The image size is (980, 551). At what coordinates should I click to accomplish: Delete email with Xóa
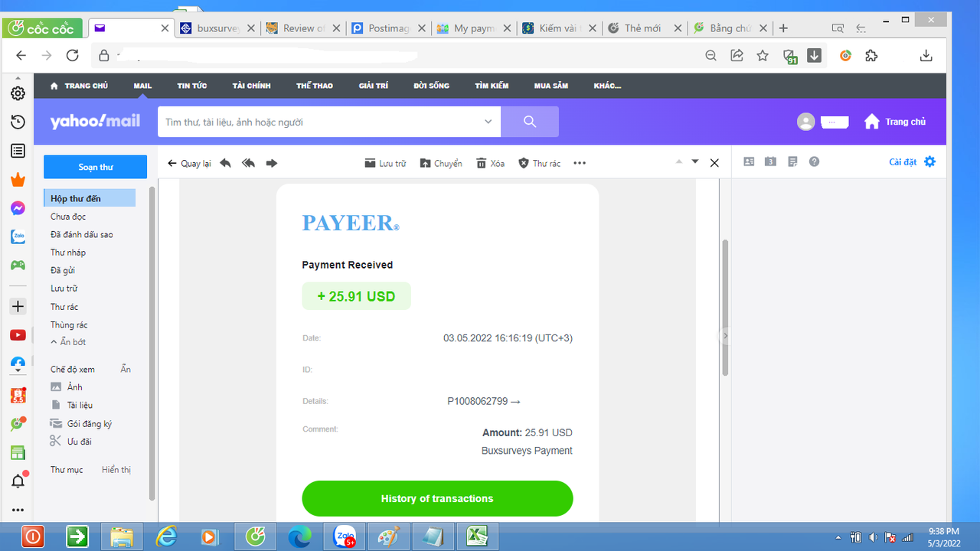click(490, 163)
